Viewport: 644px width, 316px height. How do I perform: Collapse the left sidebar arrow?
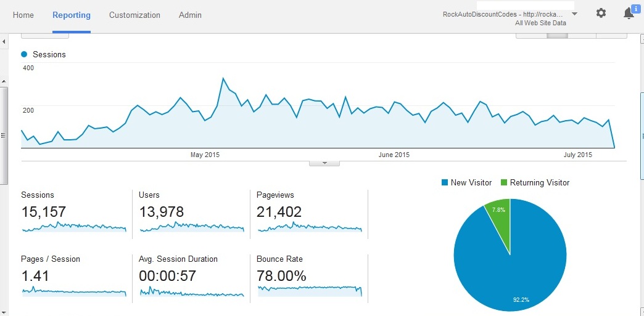point(4,41)
